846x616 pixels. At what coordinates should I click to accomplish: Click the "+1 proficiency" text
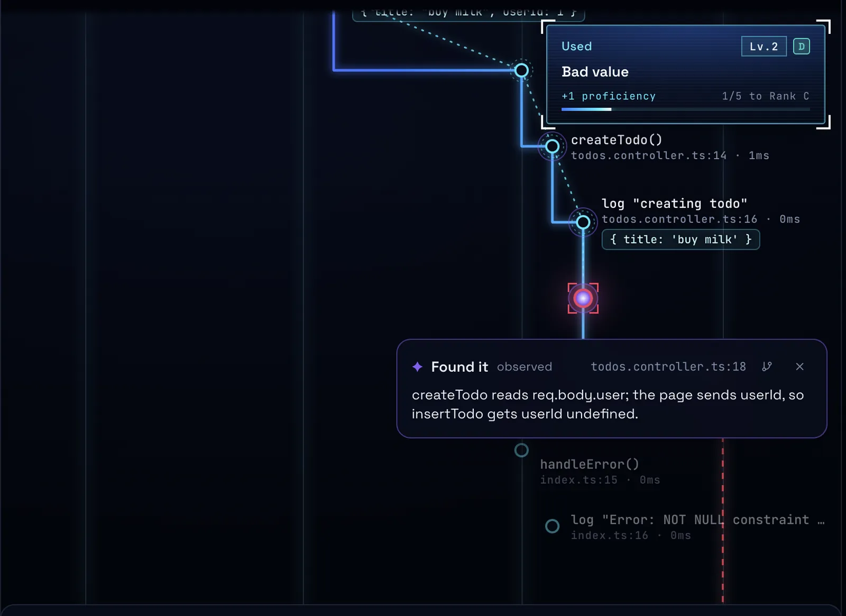pos(609,96)
